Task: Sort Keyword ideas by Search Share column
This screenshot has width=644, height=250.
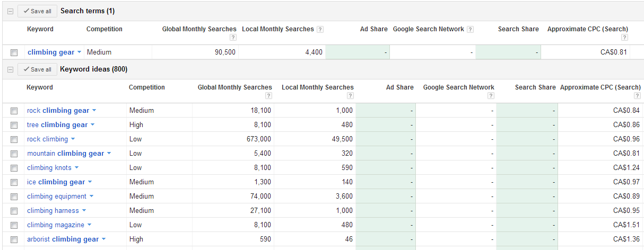Action: (535, 87)
